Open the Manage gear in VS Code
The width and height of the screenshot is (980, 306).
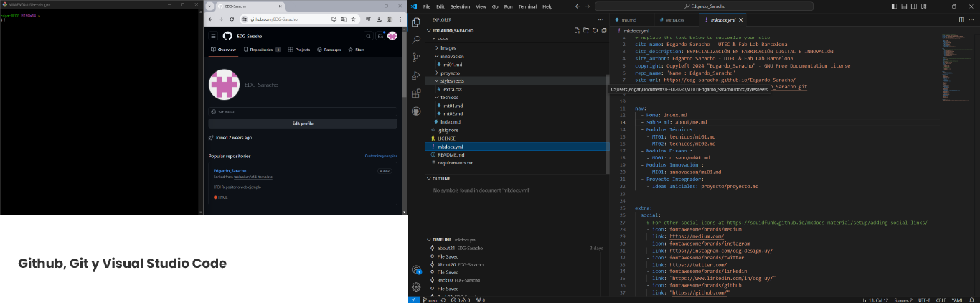pyautogui.click(x=416, y=286)
